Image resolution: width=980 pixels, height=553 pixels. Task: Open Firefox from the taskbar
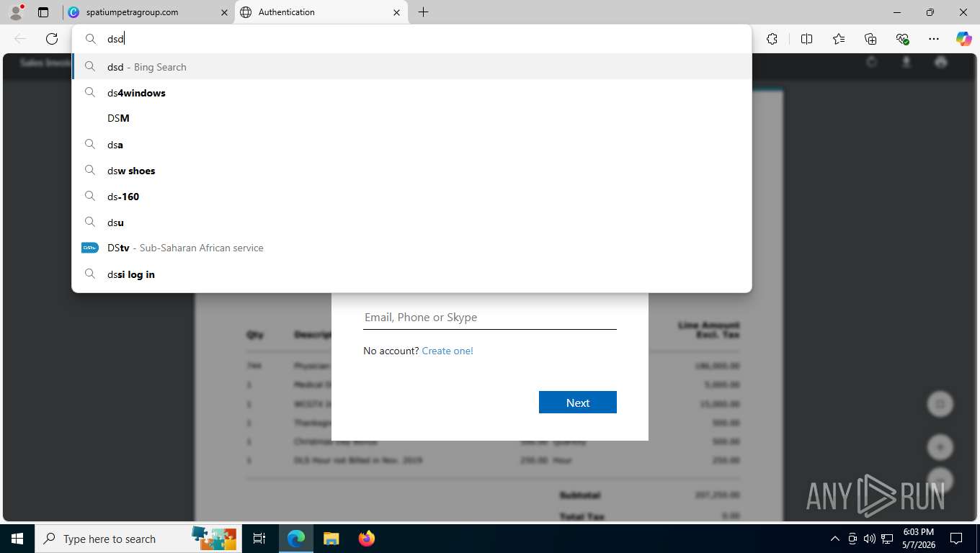tap(366, 539)
